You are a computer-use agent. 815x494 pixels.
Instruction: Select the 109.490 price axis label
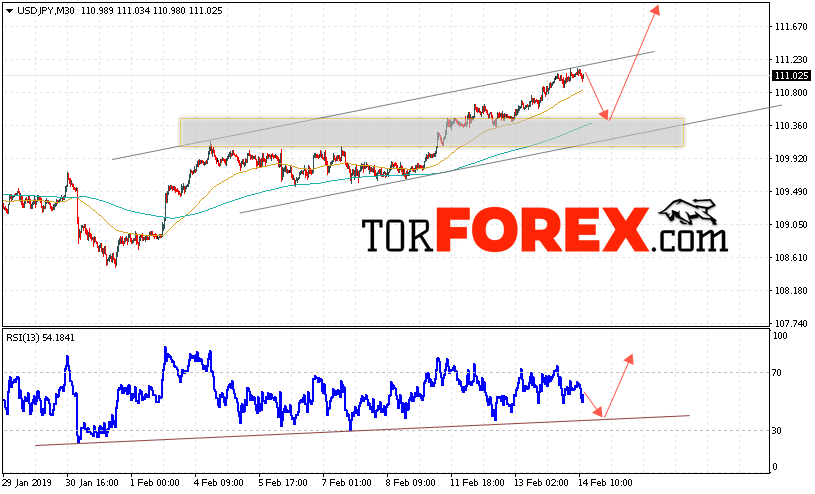791,191
